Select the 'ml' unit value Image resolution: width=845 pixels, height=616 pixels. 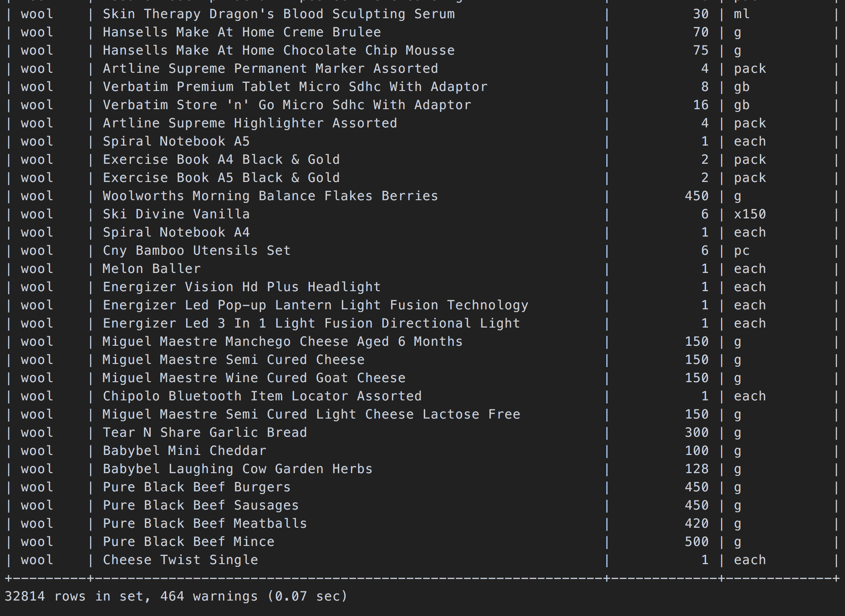tap(742, 14)
